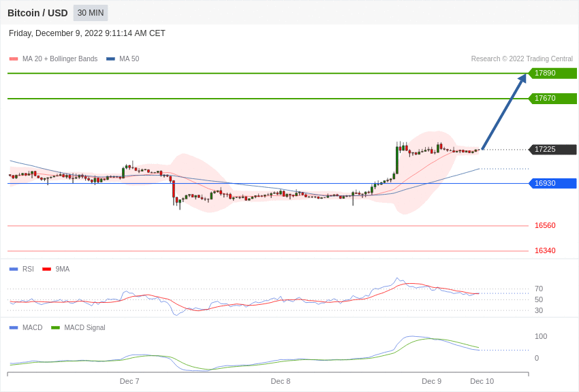This screenshot has width=579, height=392.
Task: Click the Bitcoin / USD title
Action: click(x=37, y=13)
